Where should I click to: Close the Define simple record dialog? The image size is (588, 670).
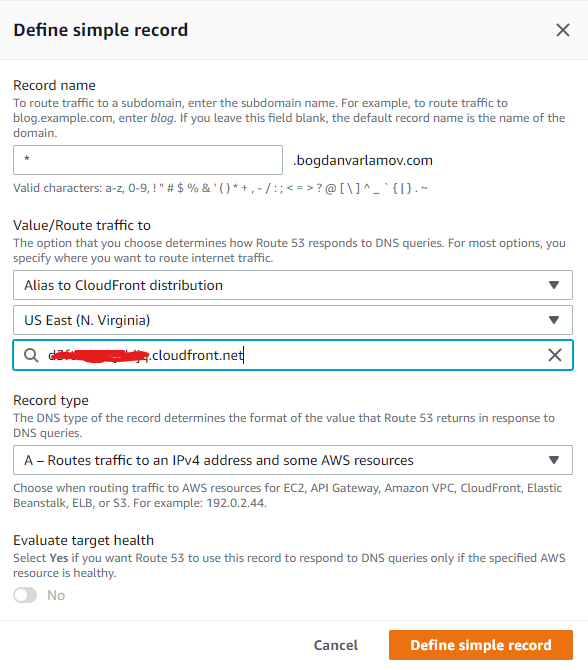coord(563,30)
